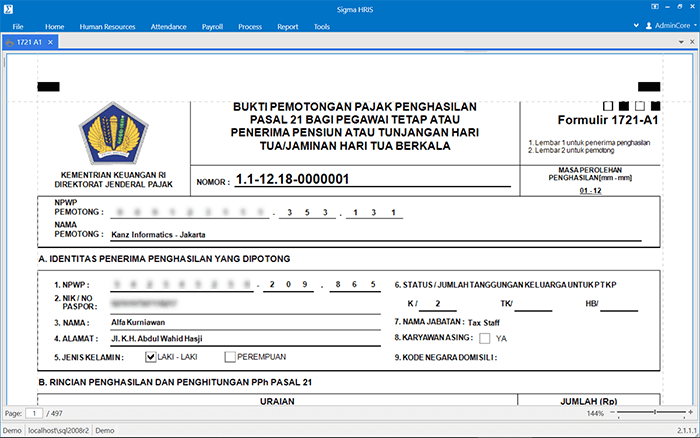Click the section A Identitas Penerima heading
The image size is (700, 438).
[164, 259]
